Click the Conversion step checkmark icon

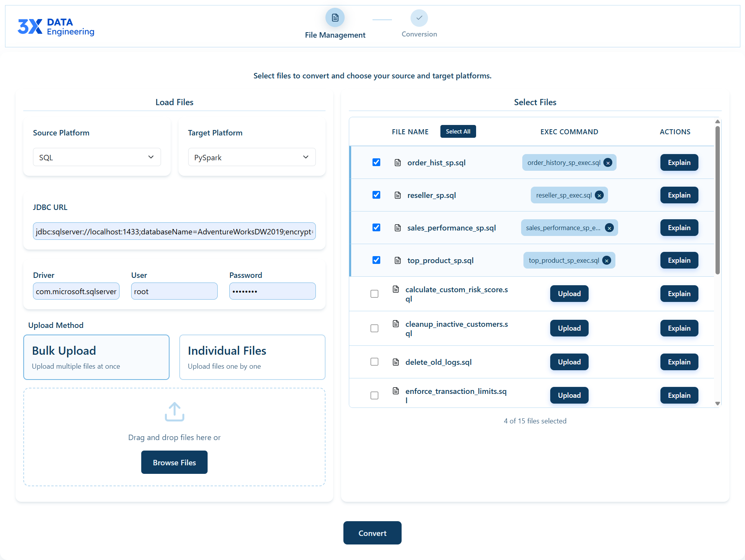coord(419,18)
